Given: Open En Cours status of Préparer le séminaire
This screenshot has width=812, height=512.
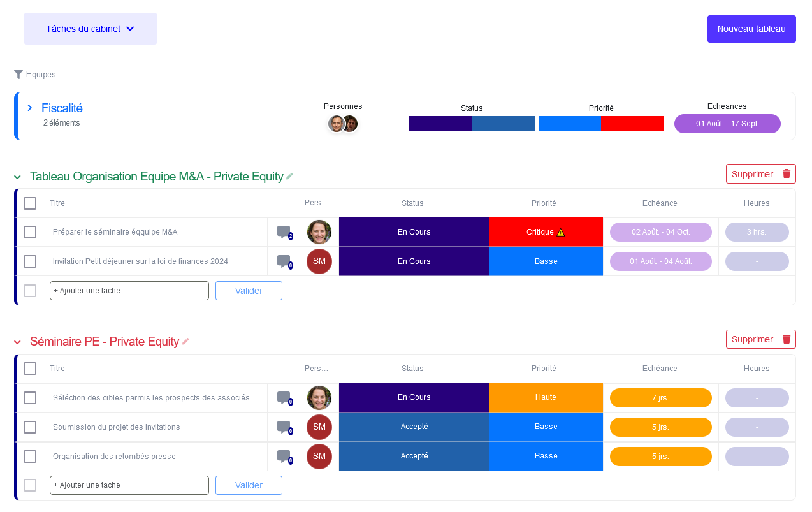Looking at the screenshot, I should (414, 232).
